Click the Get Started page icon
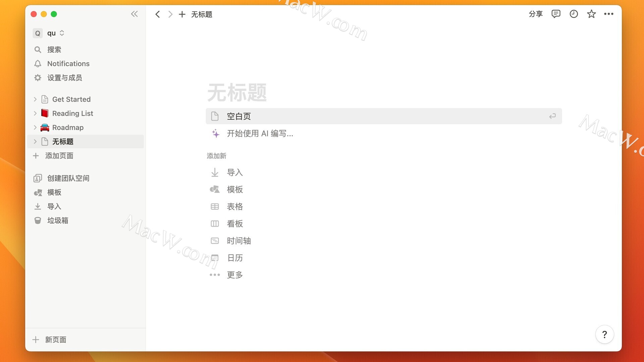This screenshot has width=644, height=362. click(45, 99)
